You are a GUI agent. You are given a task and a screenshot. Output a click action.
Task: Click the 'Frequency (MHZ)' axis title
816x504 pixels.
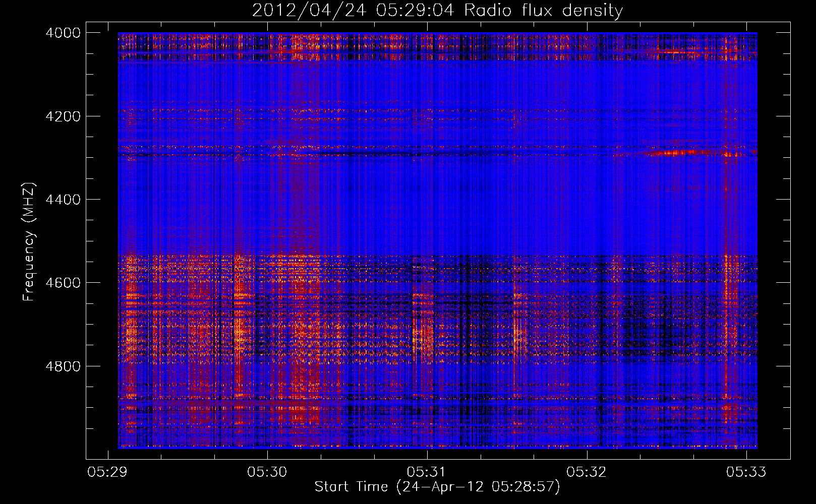tap(29, 242)
